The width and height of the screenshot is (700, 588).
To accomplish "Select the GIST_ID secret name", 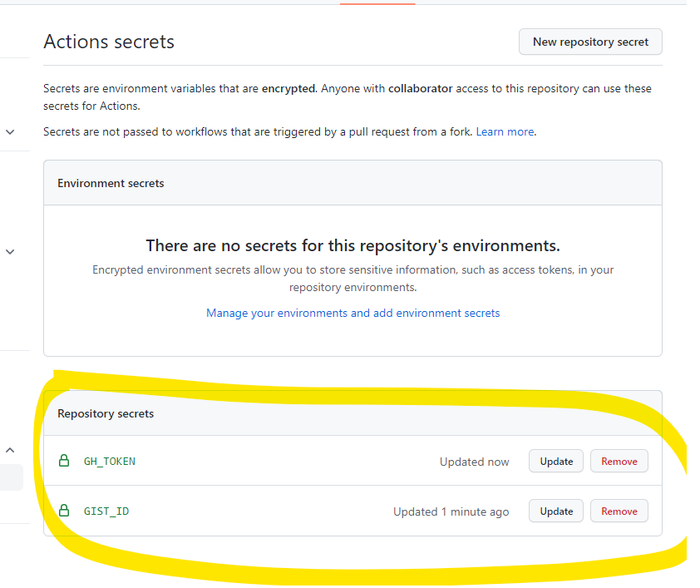I will [106, 511].
